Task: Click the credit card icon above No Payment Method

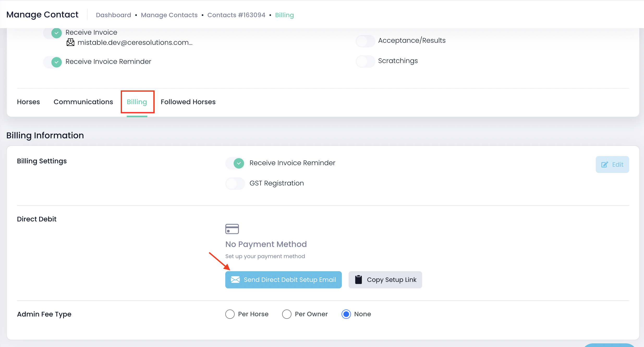Action: click(232, 229)
